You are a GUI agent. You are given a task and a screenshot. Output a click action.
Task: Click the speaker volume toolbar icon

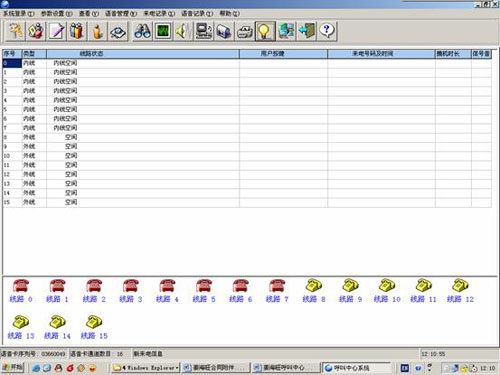click(x=183, y=31)
